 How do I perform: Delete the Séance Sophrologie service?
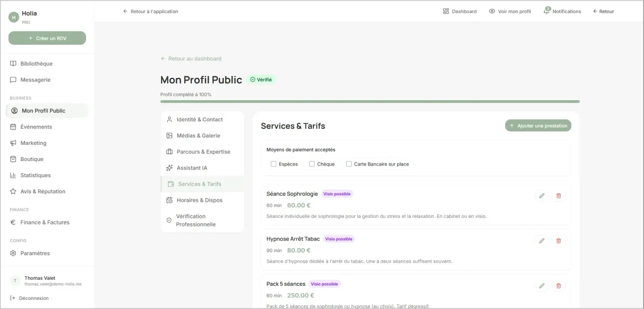coord(558,196)
